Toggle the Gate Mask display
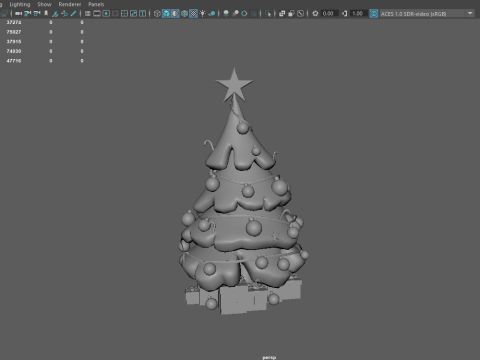Image resolution: width=480 pixels, height=360 pixels. pyautogui.click(x=115, y=14)
